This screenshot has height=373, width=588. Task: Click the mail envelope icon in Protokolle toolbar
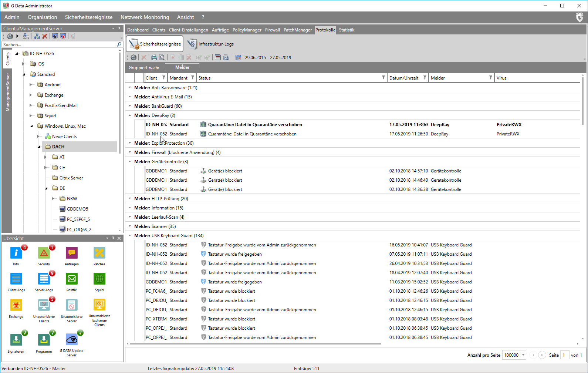click(x=226, y=57)
